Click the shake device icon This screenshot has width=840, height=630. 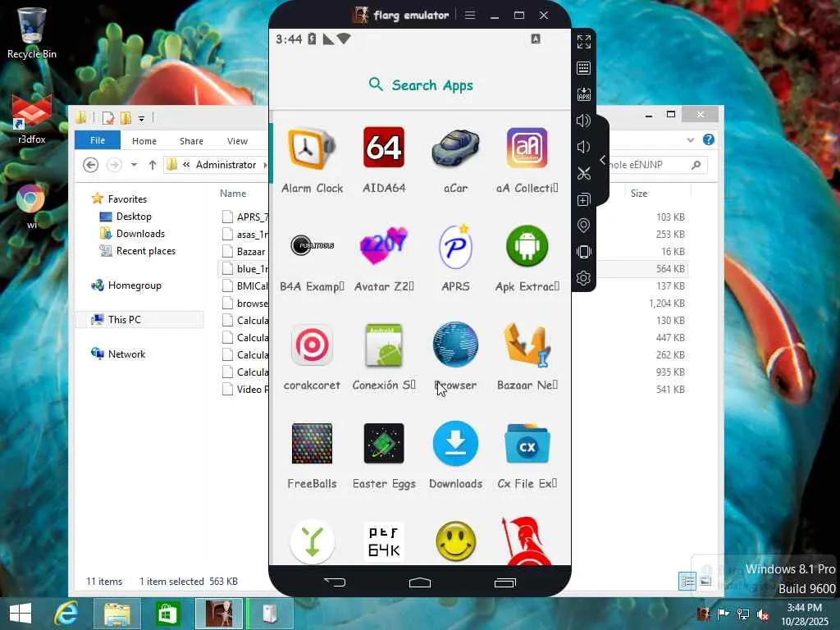[x=583, y=252]
